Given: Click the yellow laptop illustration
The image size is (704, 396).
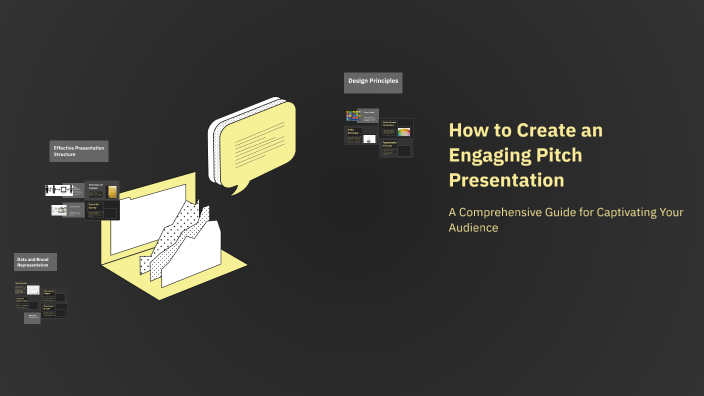Looking at the screenshot, I should 173,236.
